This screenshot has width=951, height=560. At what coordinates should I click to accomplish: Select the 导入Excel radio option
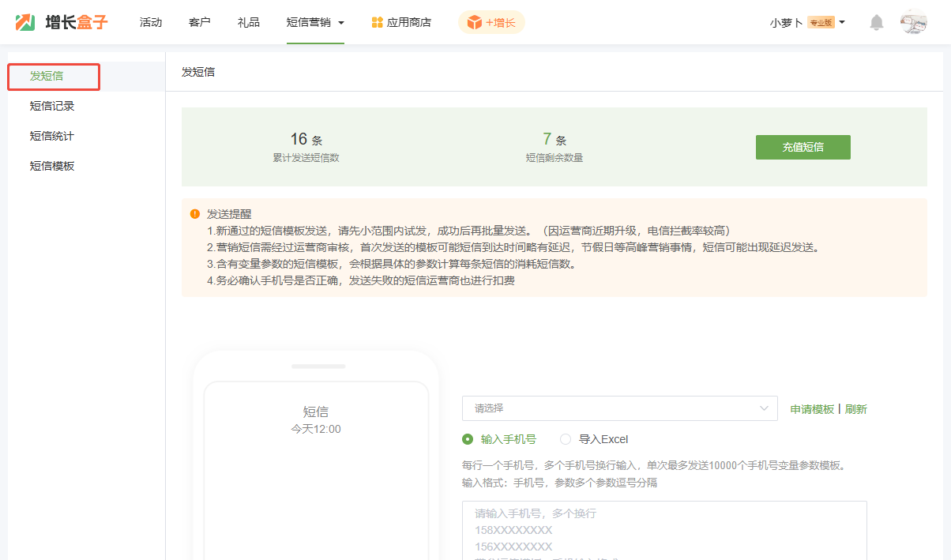pyautogui.click(x=566, y=439)
